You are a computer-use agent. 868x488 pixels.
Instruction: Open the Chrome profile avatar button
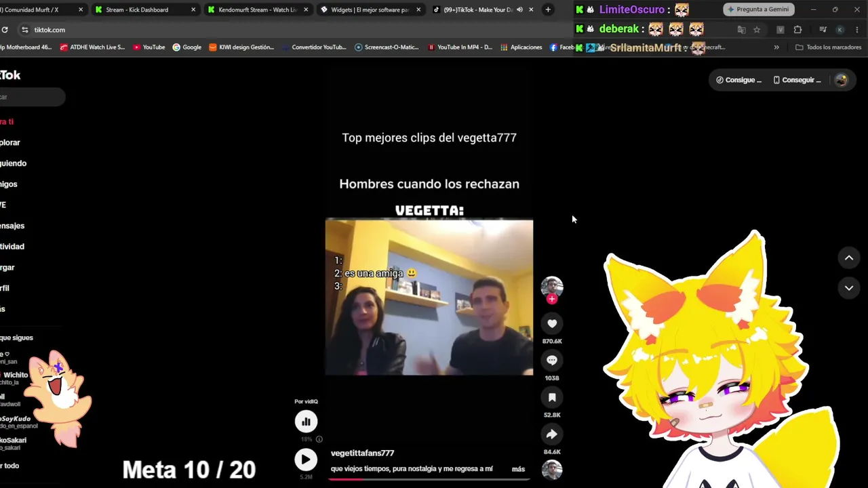(x=840, y=30)
